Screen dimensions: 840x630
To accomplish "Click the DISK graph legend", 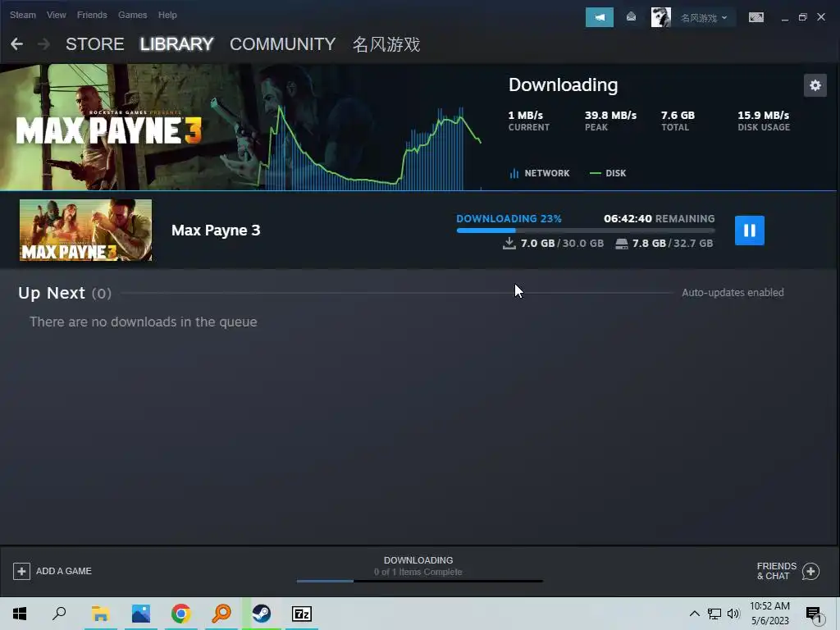I will point(608,173).
